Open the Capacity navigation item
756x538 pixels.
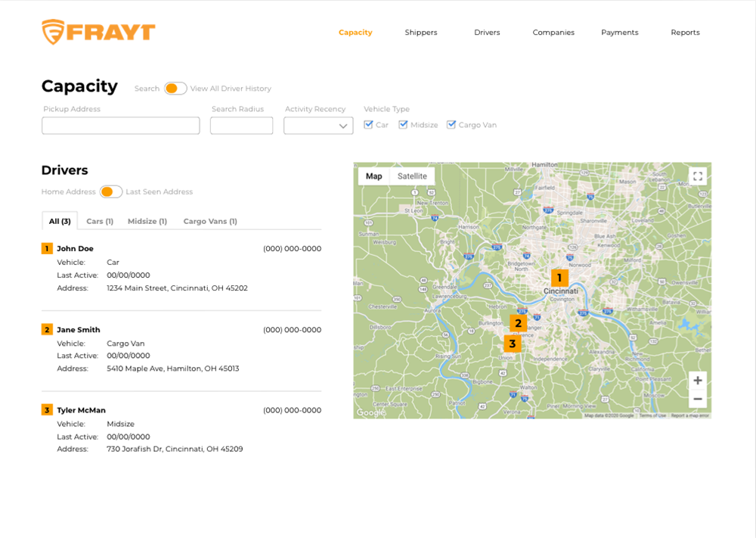point(355,33)
